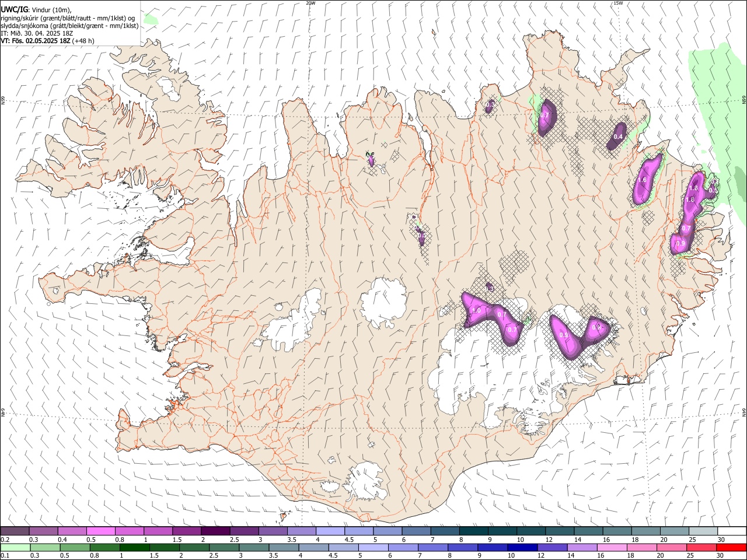Select the 'IT: Mið. 30. 04. 2025 18Z' line
Image resolution: width=747 pixels, height=560 pixels.
(36, 33)
